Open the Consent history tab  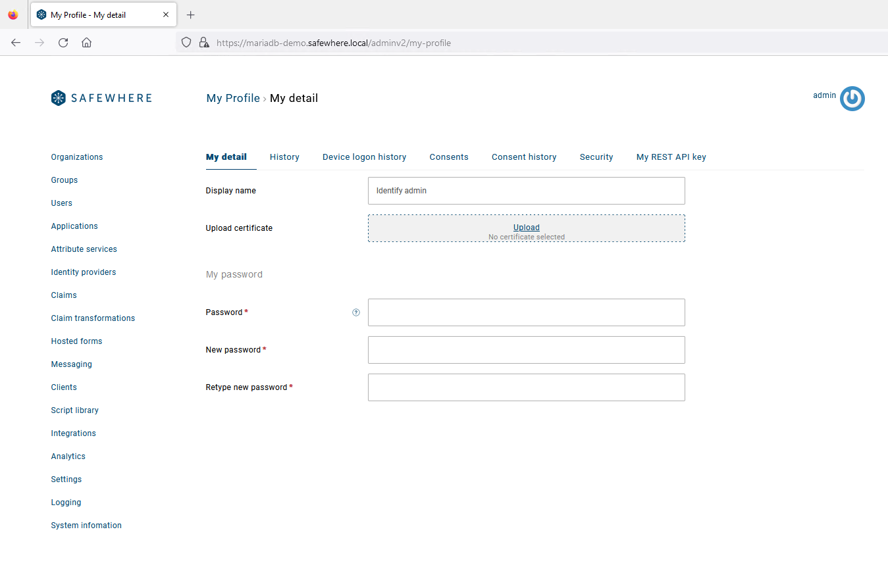tap(524, 157)
